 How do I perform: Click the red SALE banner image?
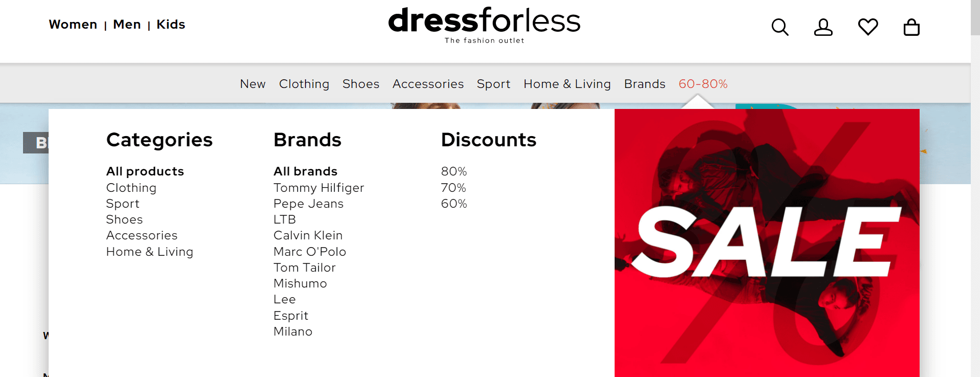click(x=767, y=243)
